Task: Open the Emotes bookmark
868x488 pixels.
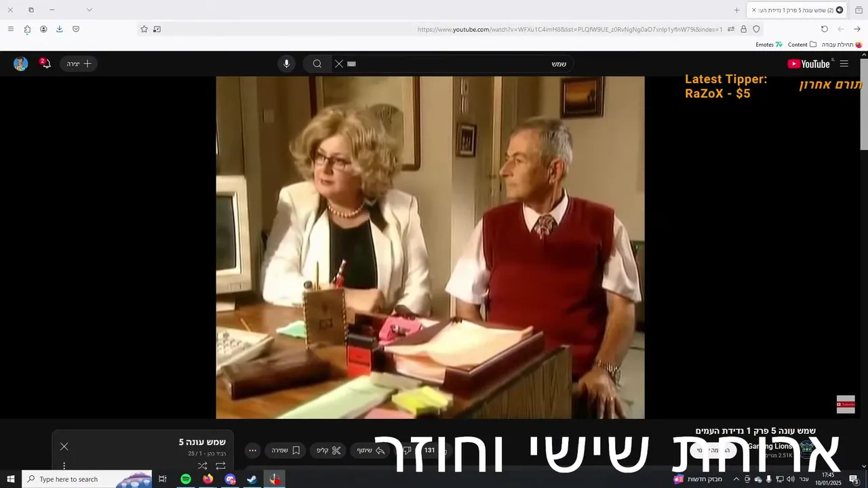Action: 769,45
